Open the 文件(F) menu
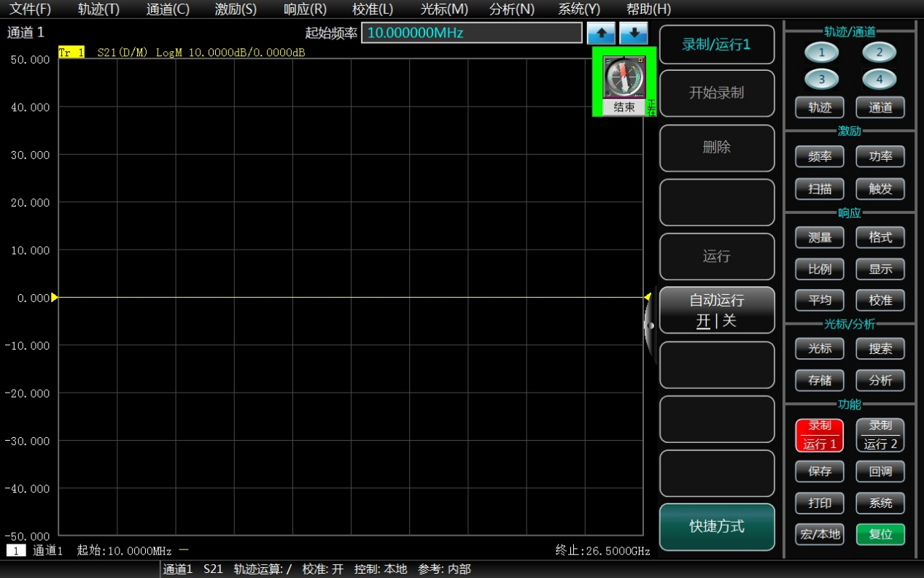 pos(30,9)
